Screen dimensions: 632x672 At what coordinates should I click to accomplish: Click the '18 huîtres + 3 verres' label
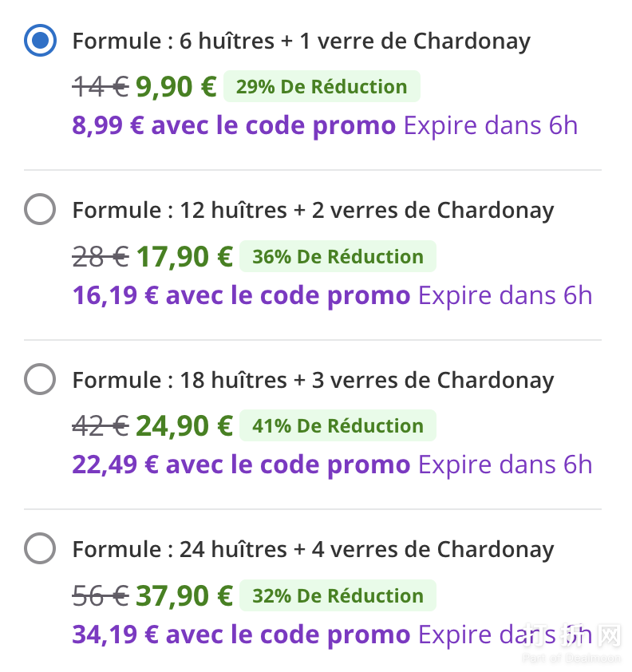point(313,380)
